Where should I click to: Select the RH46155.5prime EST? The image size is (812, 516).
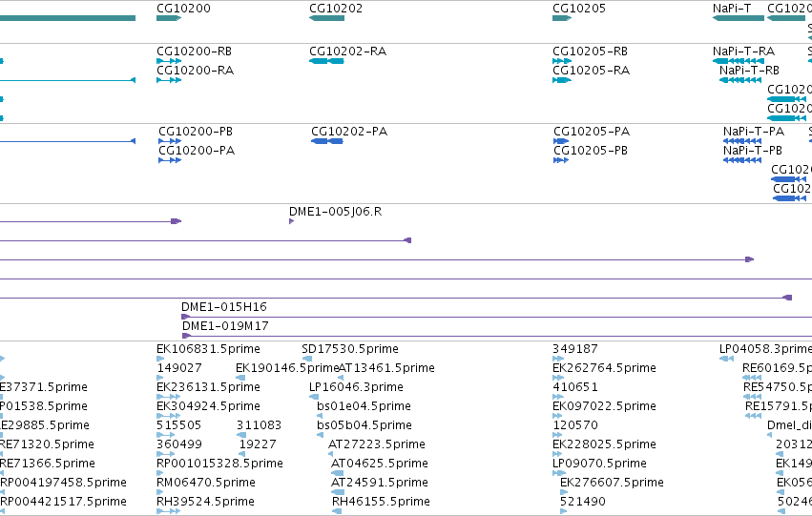pos(337,511)
